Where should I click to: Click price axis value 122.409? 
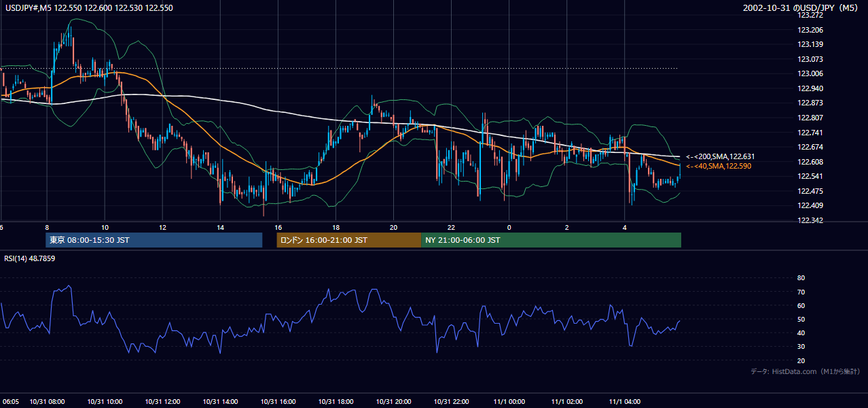[810, 205]
